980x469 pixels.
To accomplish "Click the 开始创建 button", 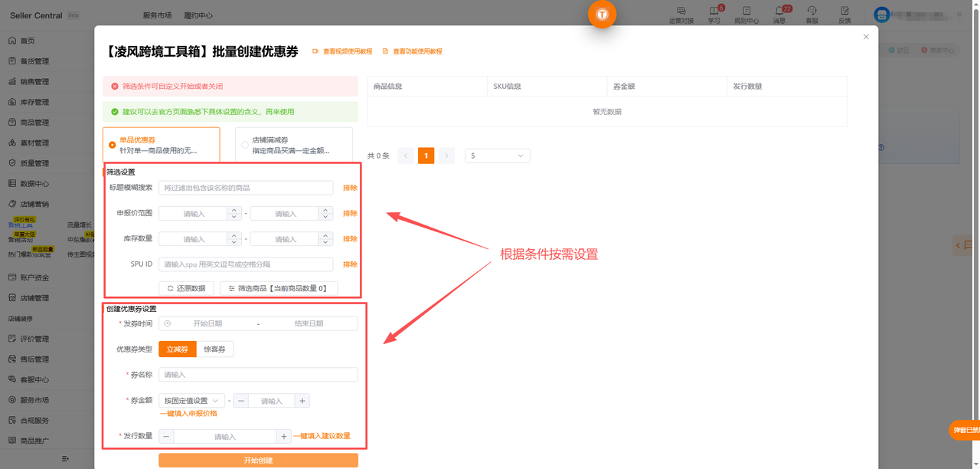I will point(258,461).
